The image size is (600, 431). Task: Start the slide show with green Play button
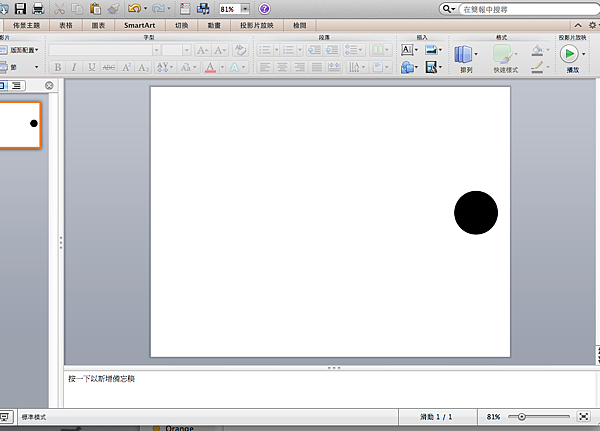(569, 54)
